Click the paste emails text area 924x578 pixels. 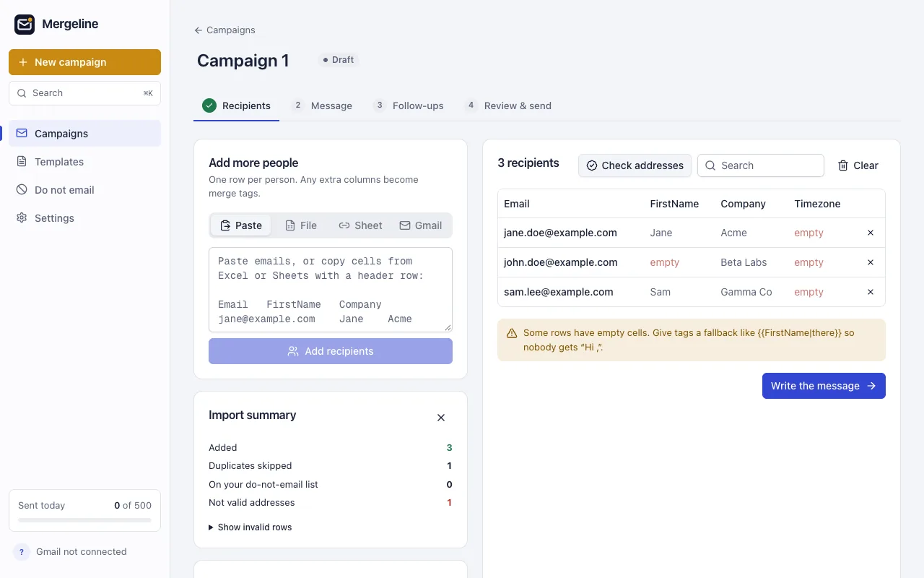tap(331, 290)
